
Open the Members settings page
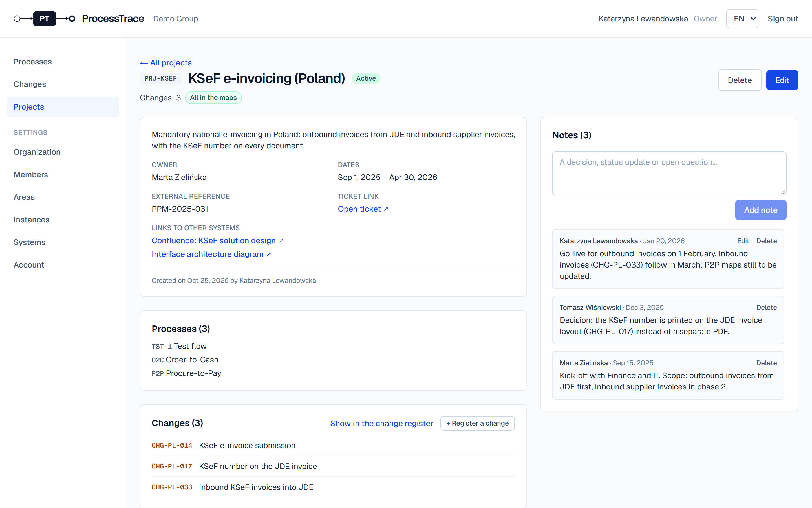point(63,174)
